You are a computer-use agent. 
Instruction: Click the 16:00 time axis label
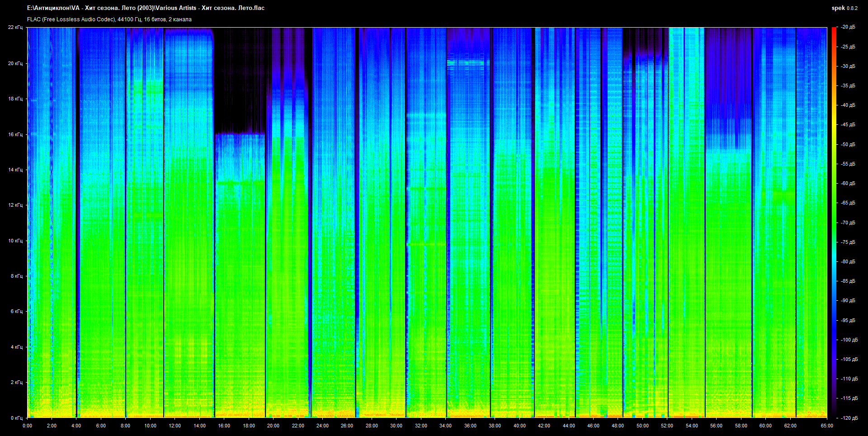pos(224,426)
